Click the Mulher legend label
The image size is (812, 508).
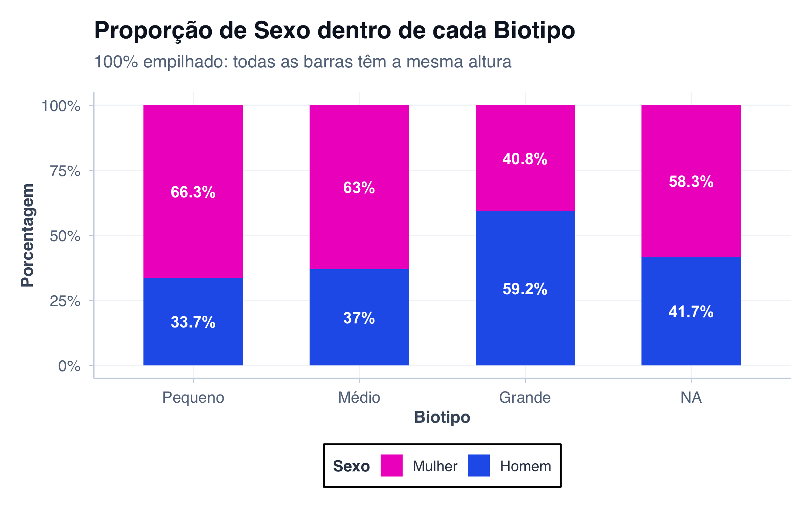click(x=435, y=466)
